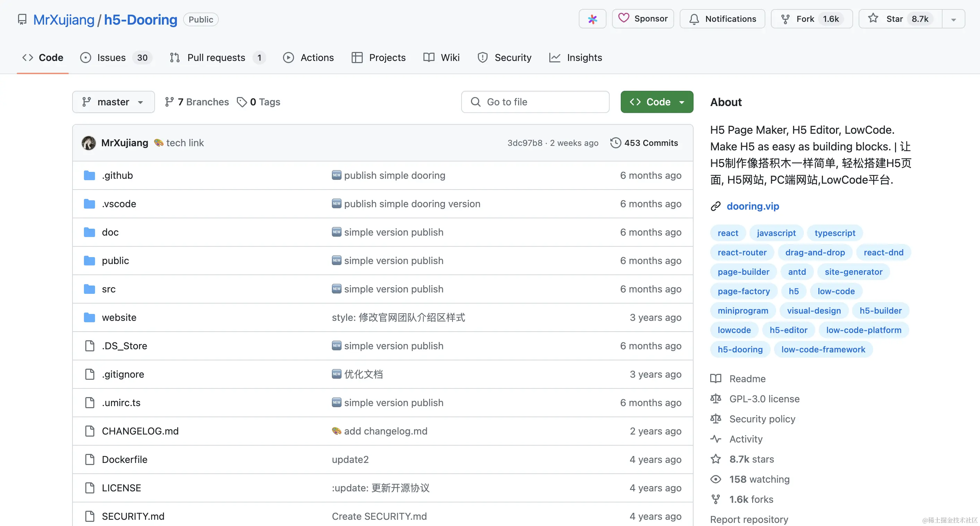View the 453 Commits history
Screen dimensions: 980x526
(644, 143)
